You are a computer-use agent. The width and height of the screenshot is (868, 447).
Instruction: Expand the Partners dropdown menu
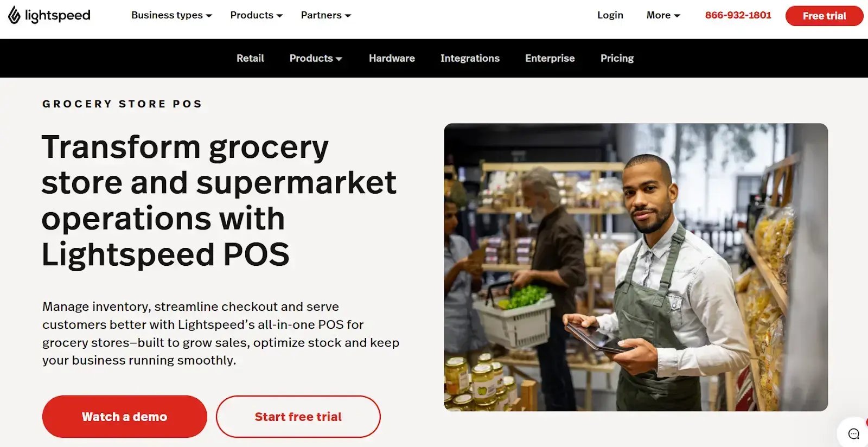[x=326, y=15]
